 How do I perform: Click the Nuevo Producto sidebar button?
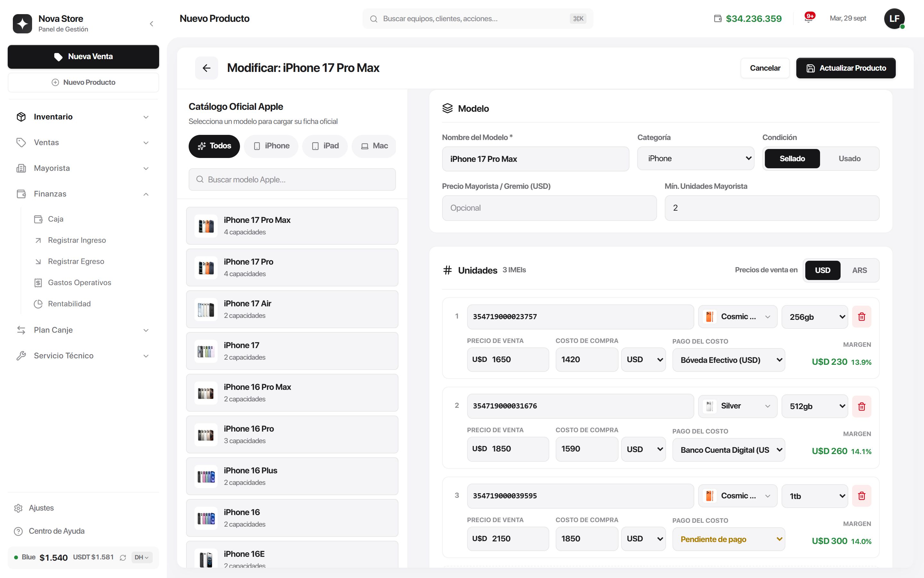click(x=83, y=82)
